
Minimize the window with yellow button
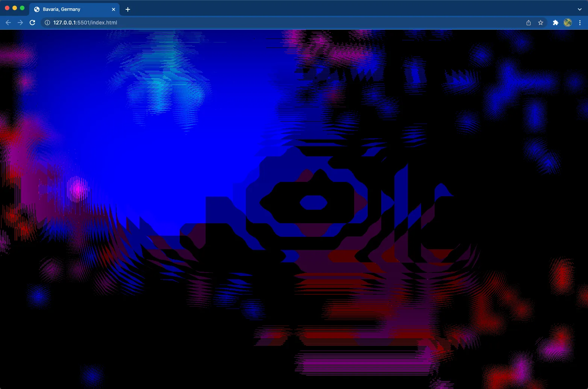15,8
